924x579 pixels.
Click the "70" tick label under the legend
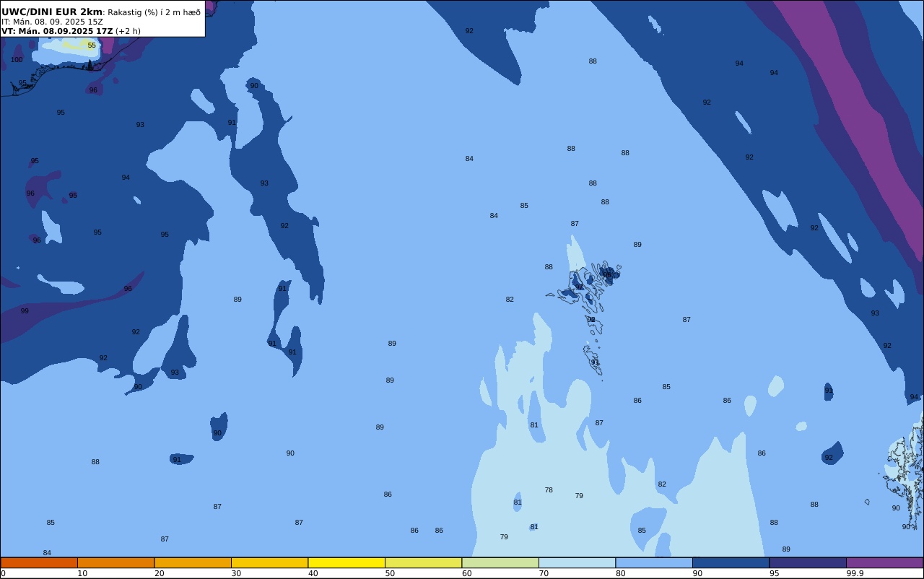[x=544, y=573]
